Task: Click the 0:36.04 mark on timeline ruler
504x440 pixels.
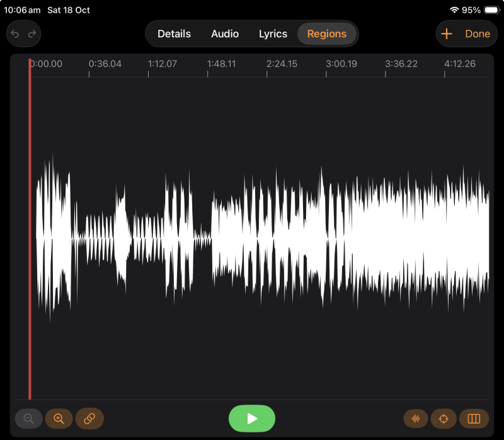Action: pyautogui.click(x=105, y=64)
